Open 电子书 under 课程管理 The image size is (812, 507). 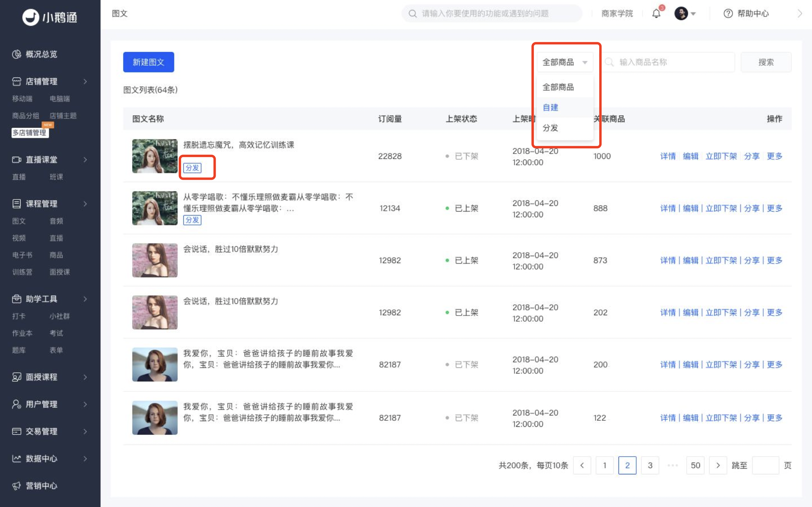[x=22, y=255]
